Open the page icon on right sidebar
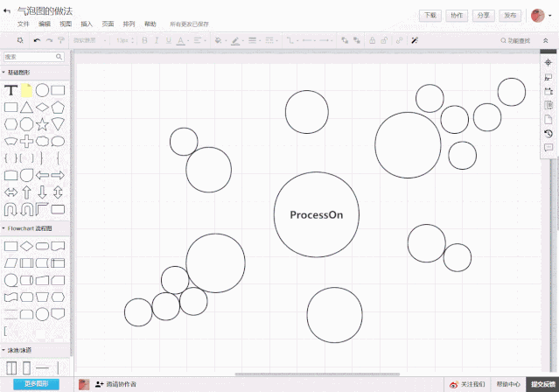 click(548, 120)
